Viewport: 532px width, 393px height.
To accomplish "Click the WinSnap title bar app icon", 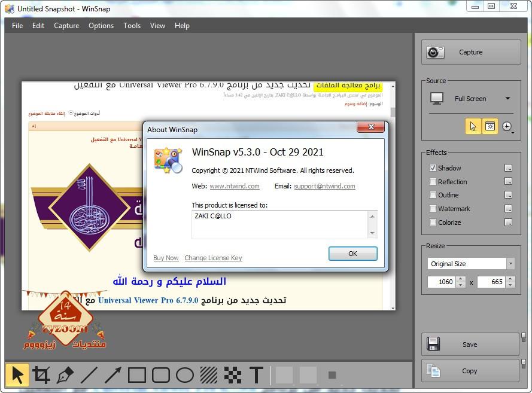I will coord(10,9).
